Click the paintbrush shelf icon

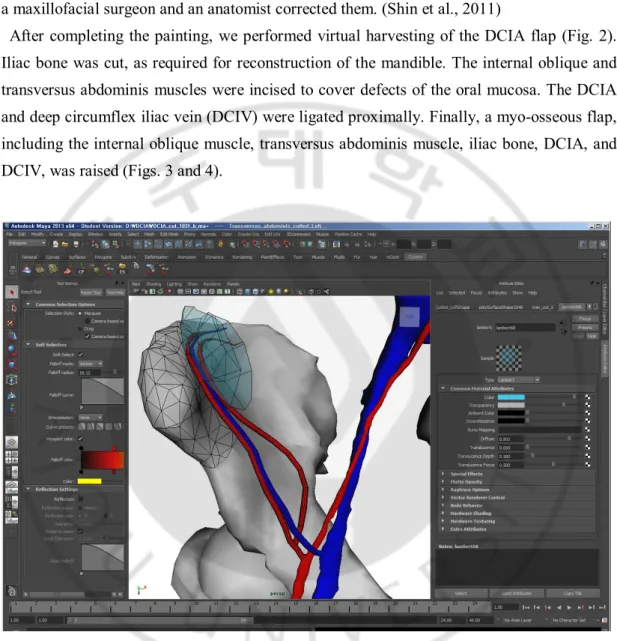[68, 269]
